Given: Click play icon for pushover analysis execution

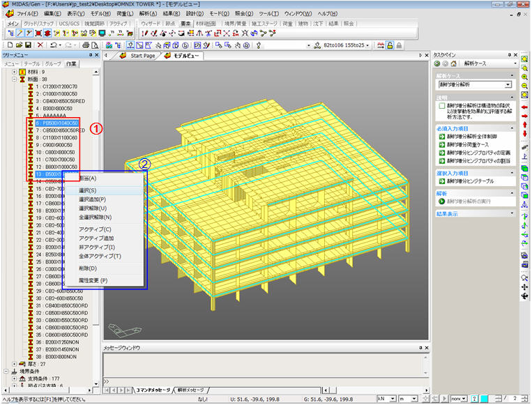Looking at the screenshot, I should (442, 201).
